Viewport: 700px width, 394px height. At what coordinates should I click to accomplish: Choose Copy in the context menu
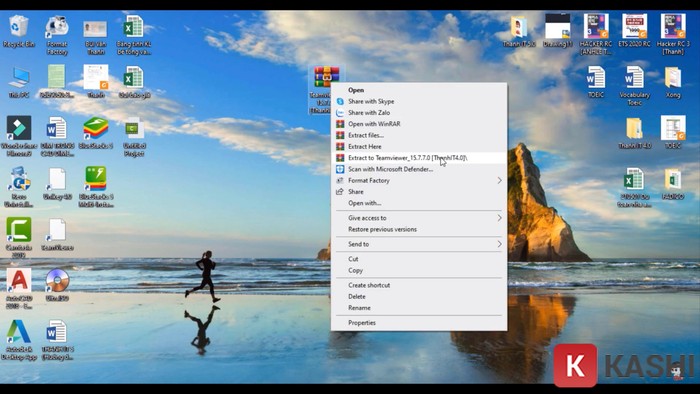pyautogui.click(x=419, y=270)
